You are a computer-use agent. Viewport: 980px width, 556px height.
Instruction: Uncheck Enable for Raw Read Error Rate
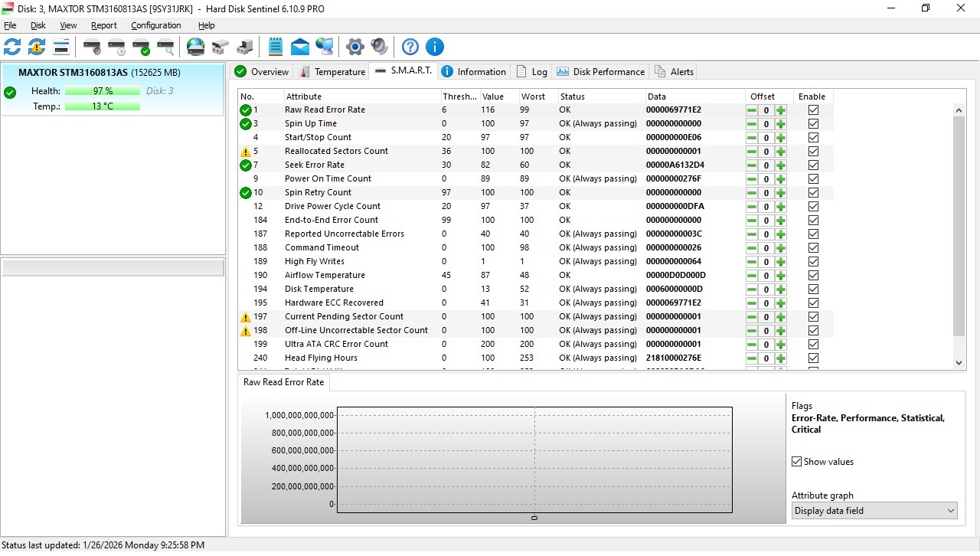click(813, 110)
